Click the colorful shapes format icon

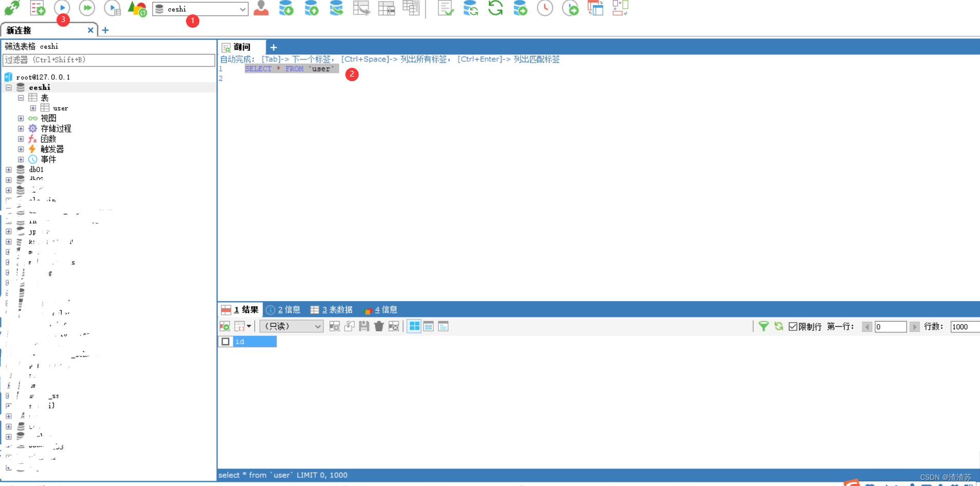click(x=137, y=8)
